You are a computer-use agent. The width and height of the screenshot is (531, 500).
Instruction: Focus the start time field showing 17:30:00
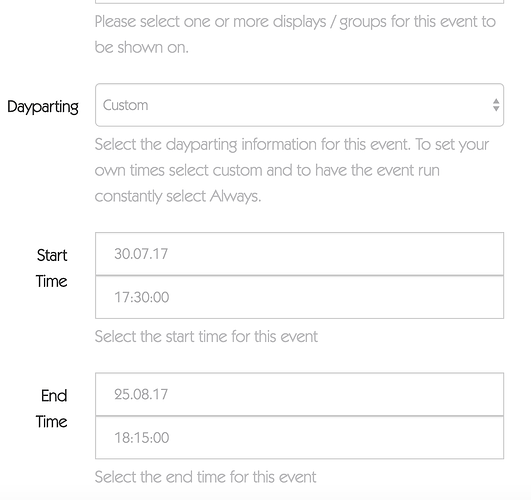click(299, 297)
